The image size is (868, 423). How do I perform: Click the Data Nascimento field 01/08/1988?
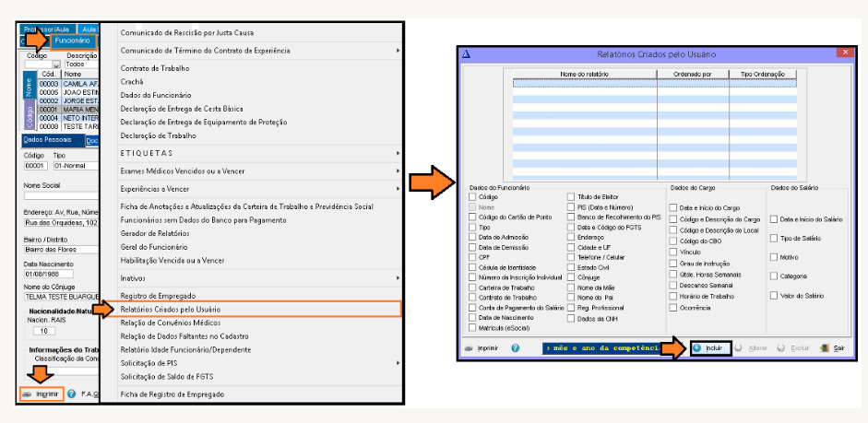(49, 274)
